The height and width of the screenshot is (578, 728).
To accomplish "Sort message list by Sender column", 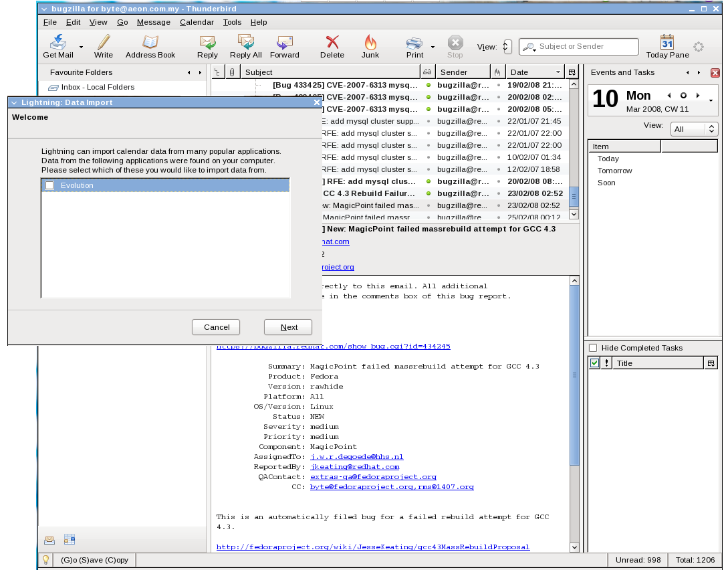I will [463, 72].
